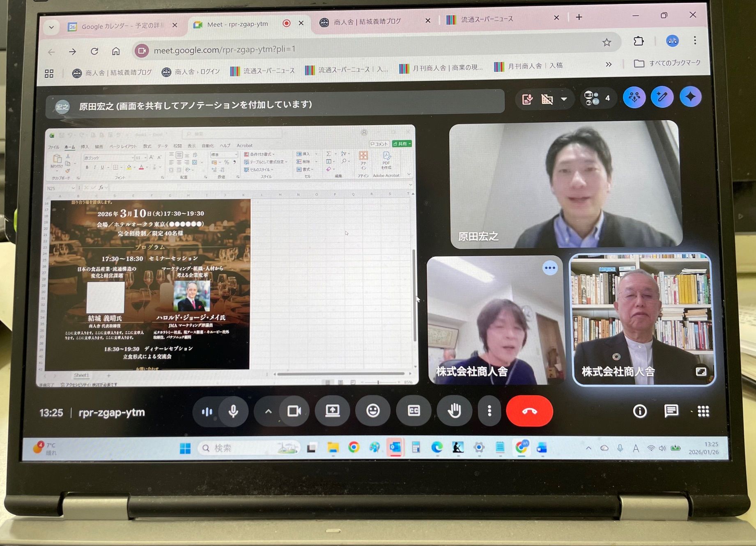Open the in-call chat panel
Viewport: 756px width, 546px height.
(x=671, y=411)
